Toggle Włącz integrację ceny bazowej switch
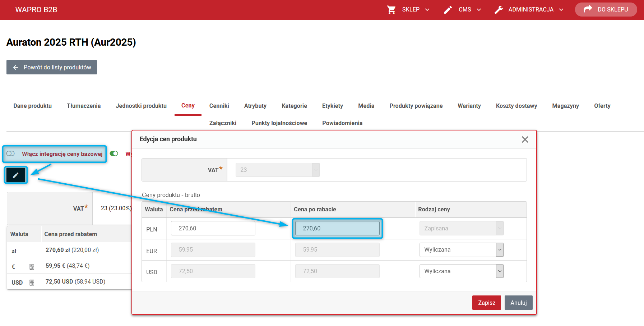This screenshot has height=326, width=644. tap(10, 153)
